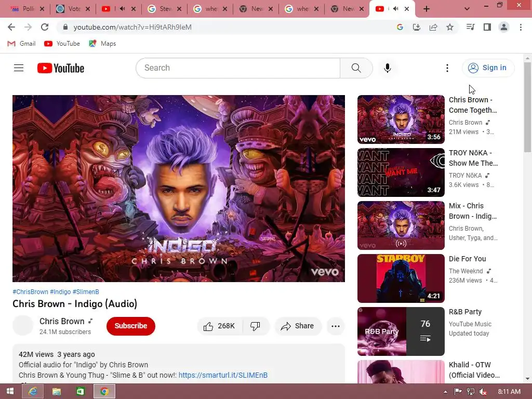Viewport: 532px width, 399px height.
Task: Open Mix - Chris Brown Indigo thumbnail
Action: pyautogui.click(x=401, y=225)
